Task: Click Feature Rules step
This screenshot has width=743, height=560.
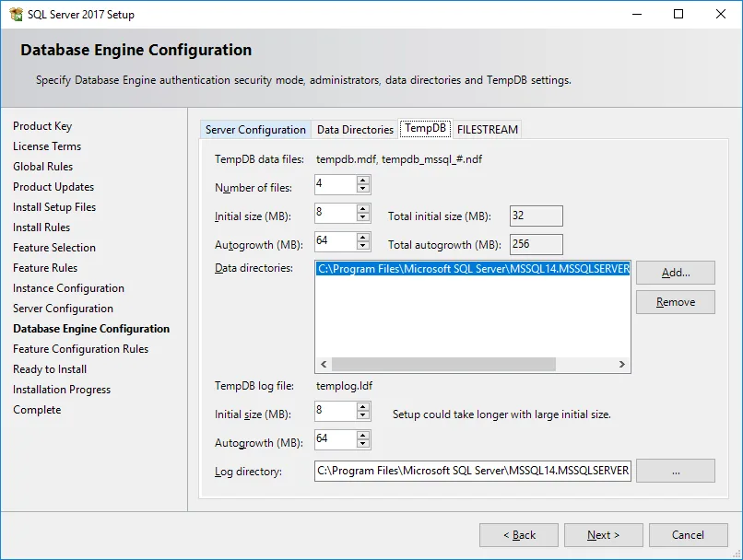Action: coord(45,268)
